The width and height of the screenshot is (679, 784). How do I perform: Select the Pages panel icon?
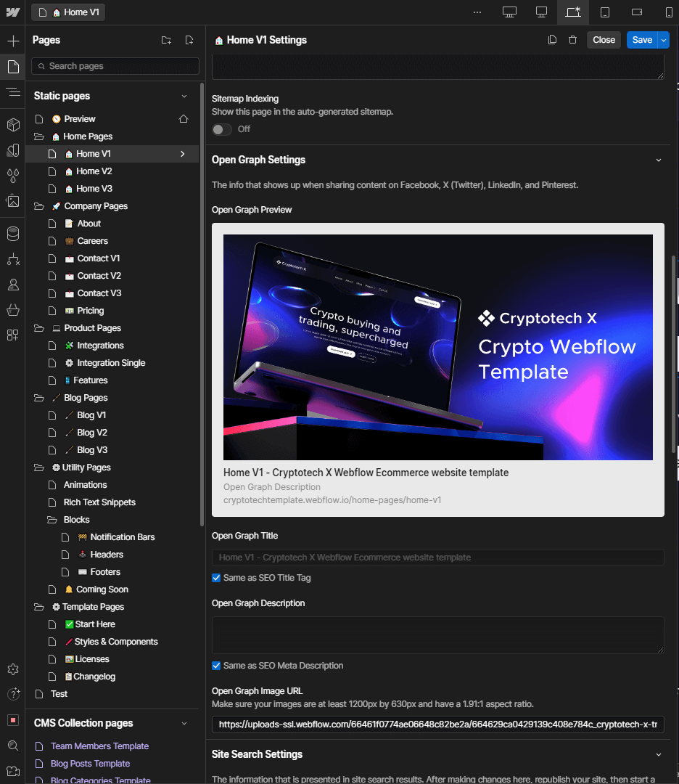[13, 67]
